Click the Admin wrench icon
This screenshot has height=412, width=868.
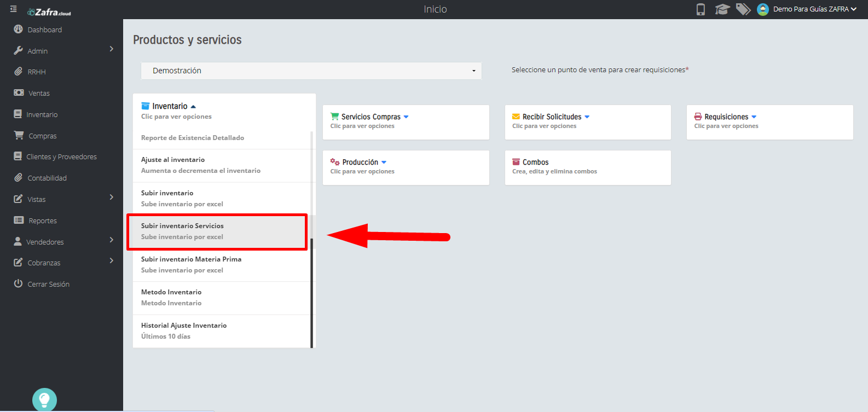coord(18,50)
